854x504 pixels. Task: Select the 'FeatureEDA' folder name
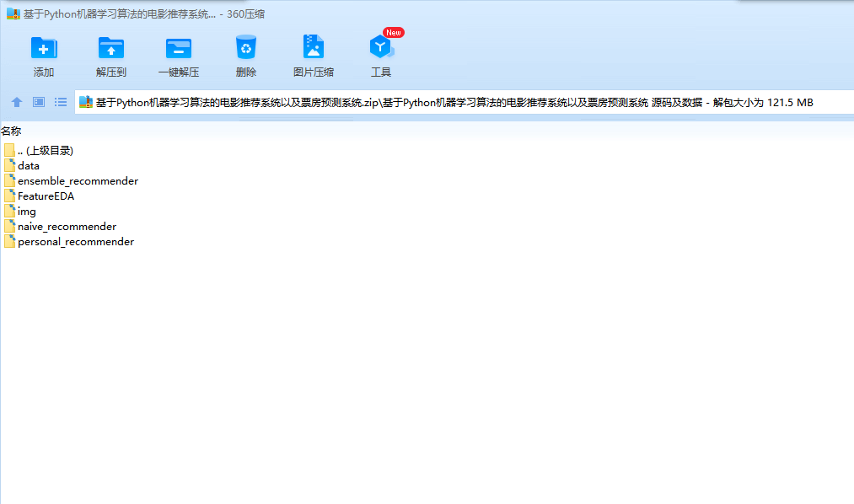coord(46,196)
